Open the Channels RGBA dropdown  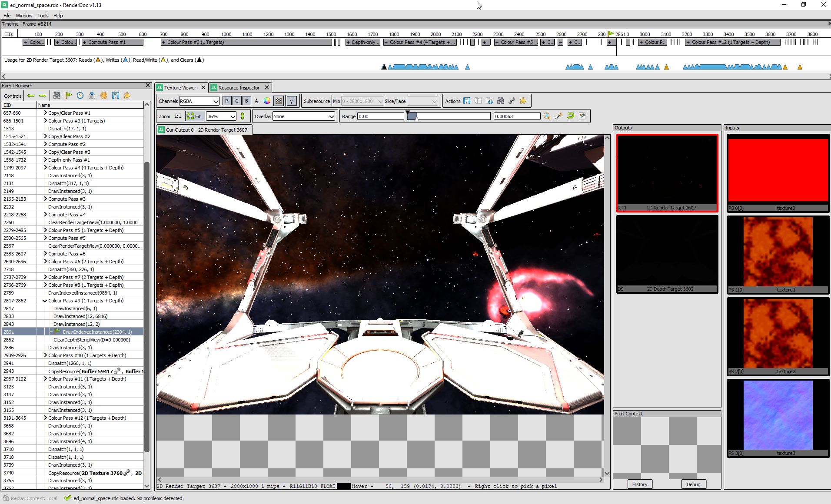pyautogui.click(x=199, y=101)
